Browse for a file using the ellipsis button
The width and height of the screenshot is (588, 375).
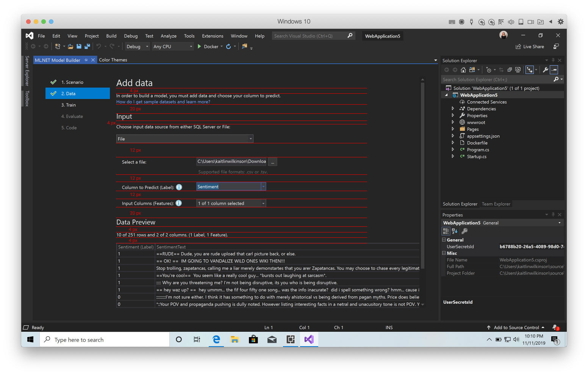(272, 162)
